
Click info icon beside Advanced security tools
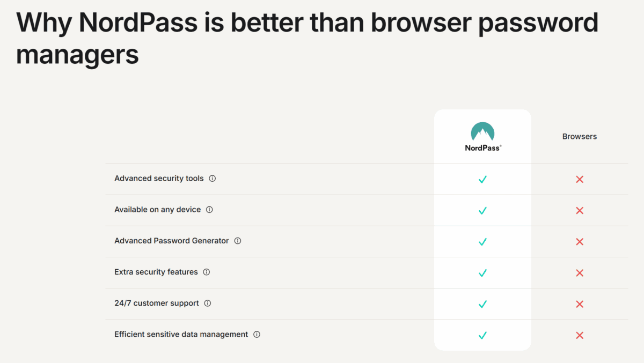tap(212, 179)
